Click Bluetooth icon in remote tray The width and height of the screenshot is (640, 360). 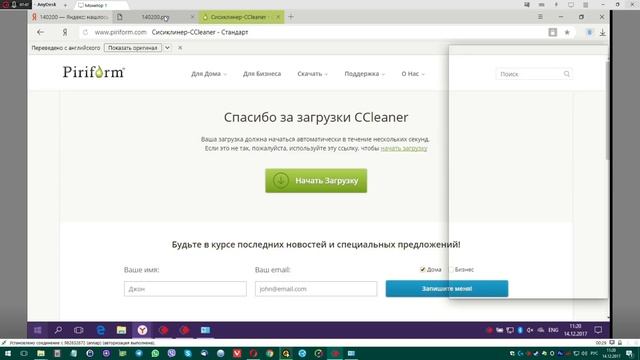[x=520, y=330]
